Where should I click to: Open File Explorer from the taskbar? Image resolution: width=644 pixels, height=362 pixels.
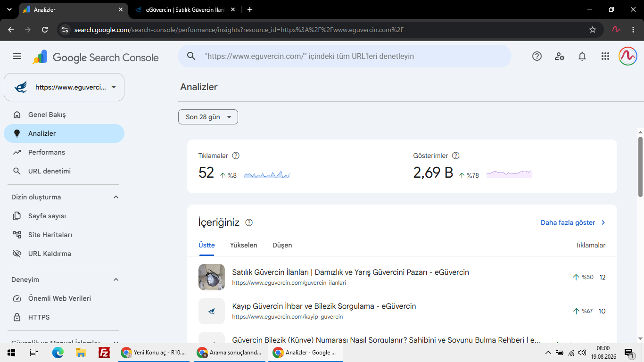pyautogui.click(x=81, y=353)
